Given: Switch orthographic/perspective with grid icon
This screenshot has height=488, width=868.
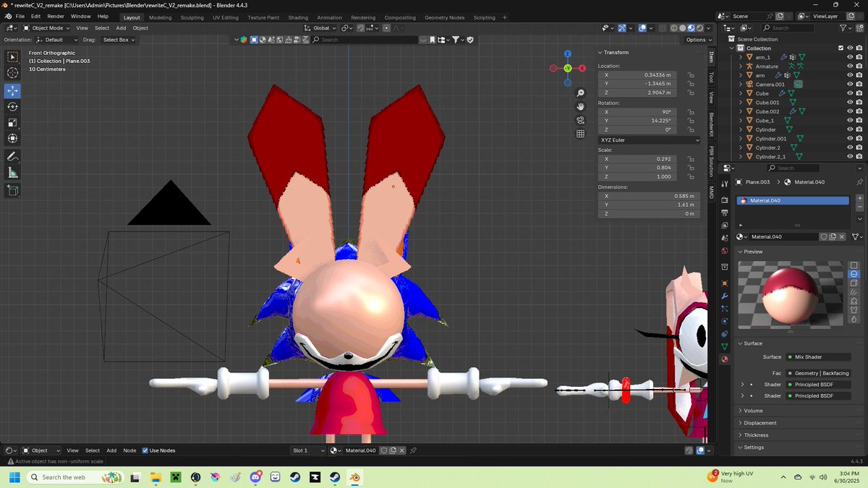Looking at the screenshot, I should coord(580,134).
